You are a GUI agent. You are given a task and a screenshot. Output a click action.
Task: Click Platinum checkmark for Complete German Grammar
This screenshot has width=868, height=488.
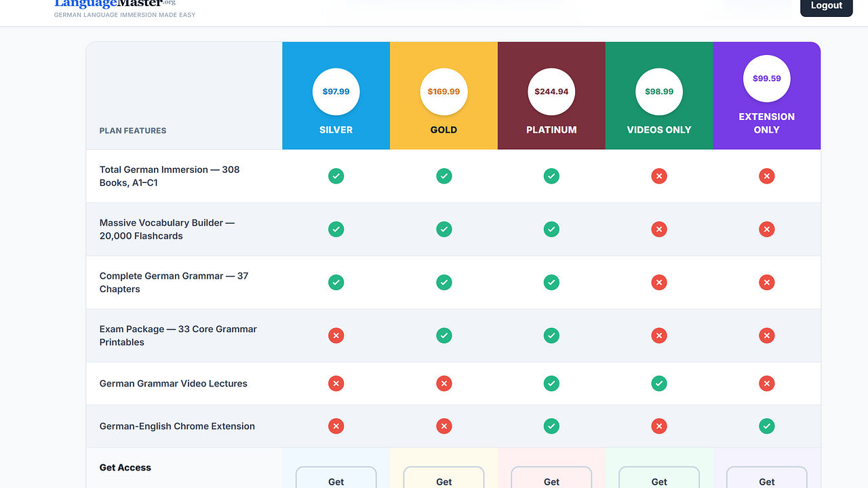(551, 282)
